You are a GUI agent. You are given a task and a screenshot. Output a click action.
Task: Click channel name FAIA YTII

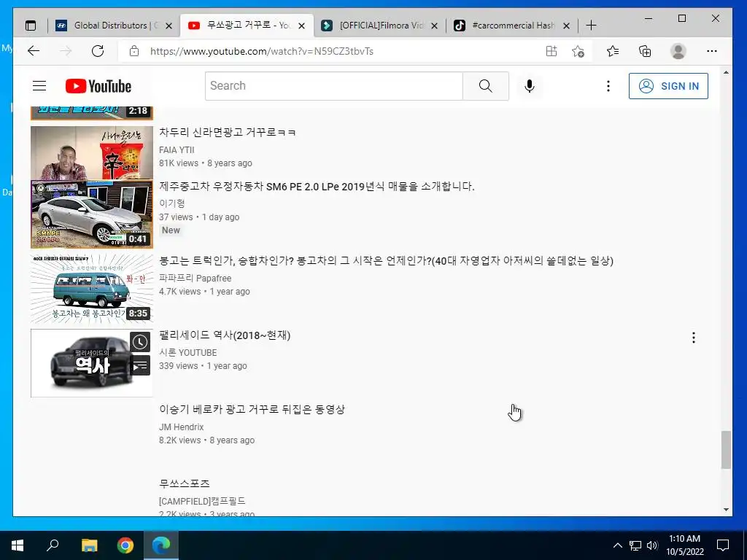pyautogui.click(x=177, y=150)
